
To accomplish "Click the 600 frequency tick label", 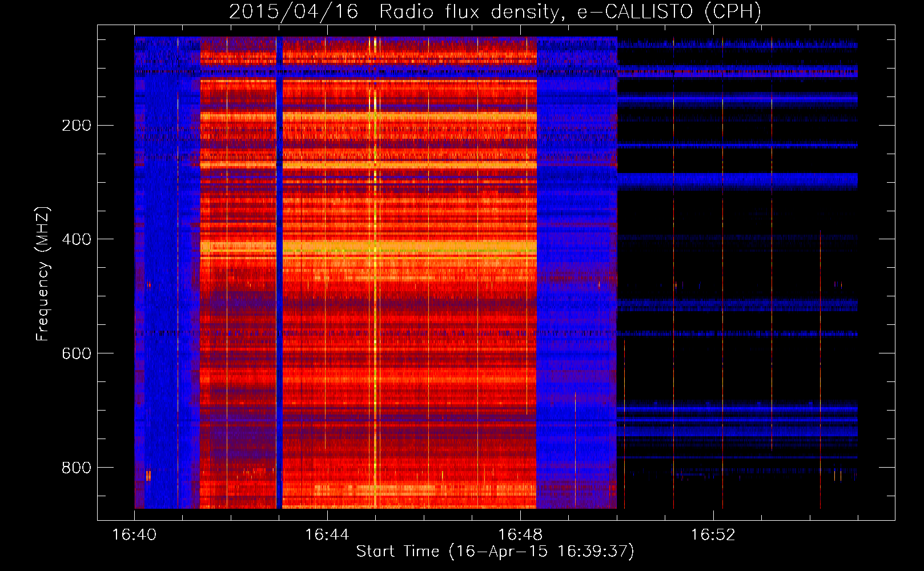I will (x=76, y=353).
